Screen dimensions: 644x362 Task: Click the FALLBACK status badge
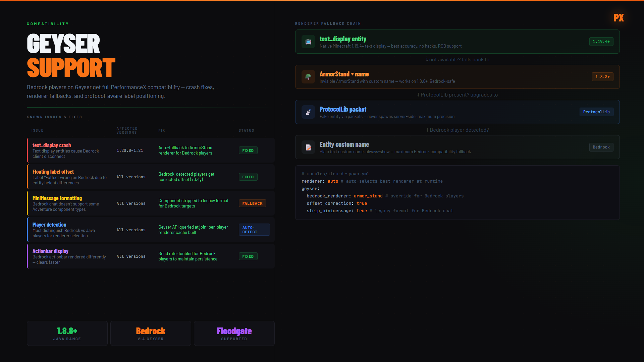252,203
